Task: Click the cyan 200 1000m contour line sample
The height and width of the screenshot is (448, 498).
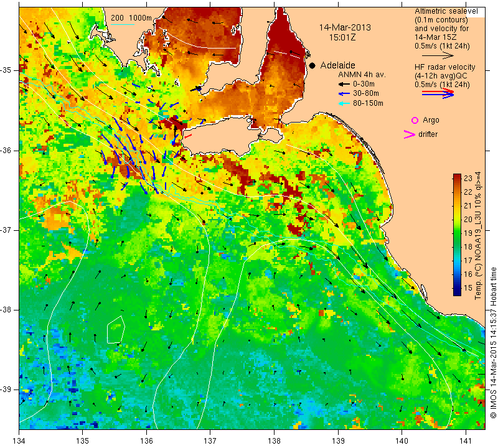Action: pyautogui.click(x=123, y=24)
